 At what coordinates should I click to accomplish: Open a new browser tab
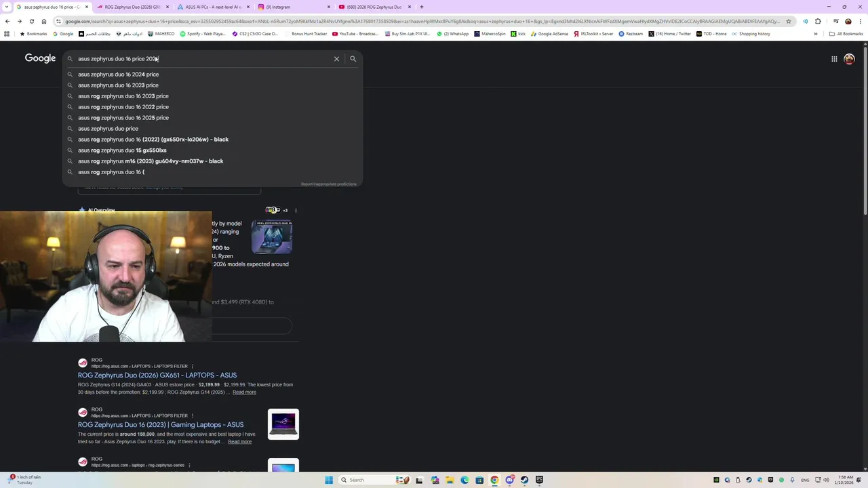421,7
